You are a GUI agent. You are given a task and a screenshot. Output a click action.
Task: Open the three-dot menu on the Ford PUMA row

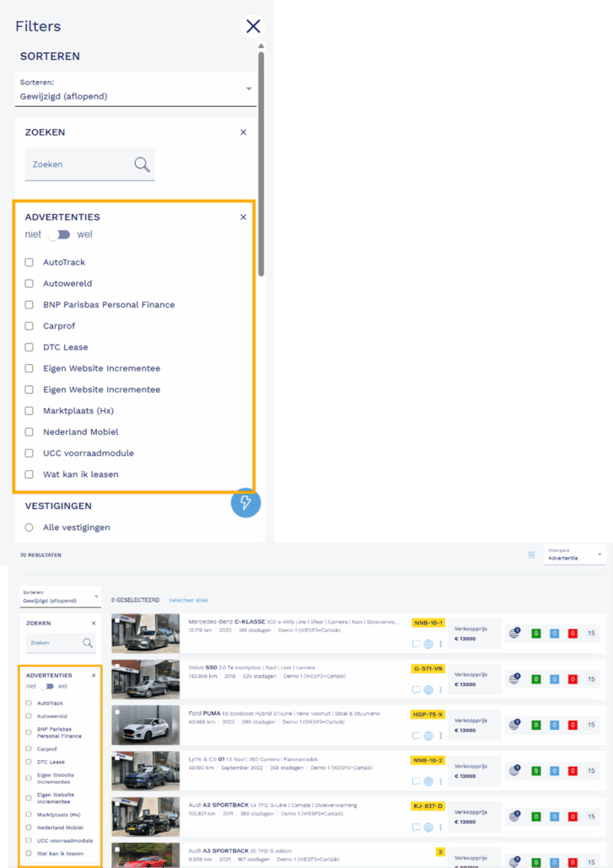click(x=441, y=736)
